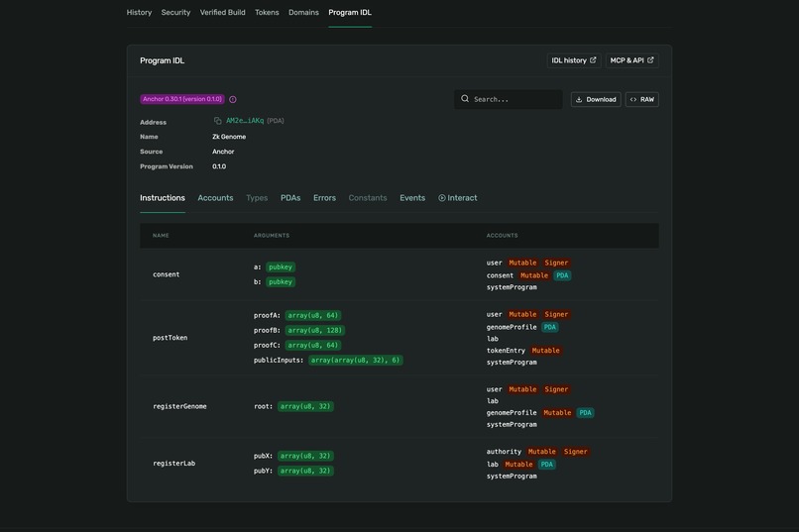Switch to the Security tab

point(175,12)
